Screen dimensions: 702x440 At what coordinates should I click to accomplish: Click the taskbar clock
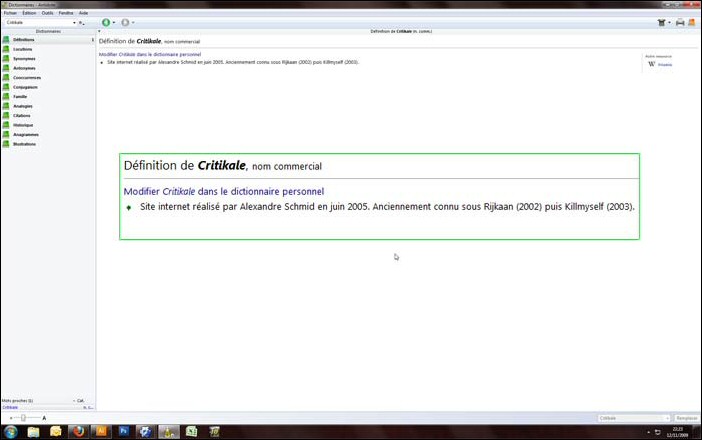point(677,432)
